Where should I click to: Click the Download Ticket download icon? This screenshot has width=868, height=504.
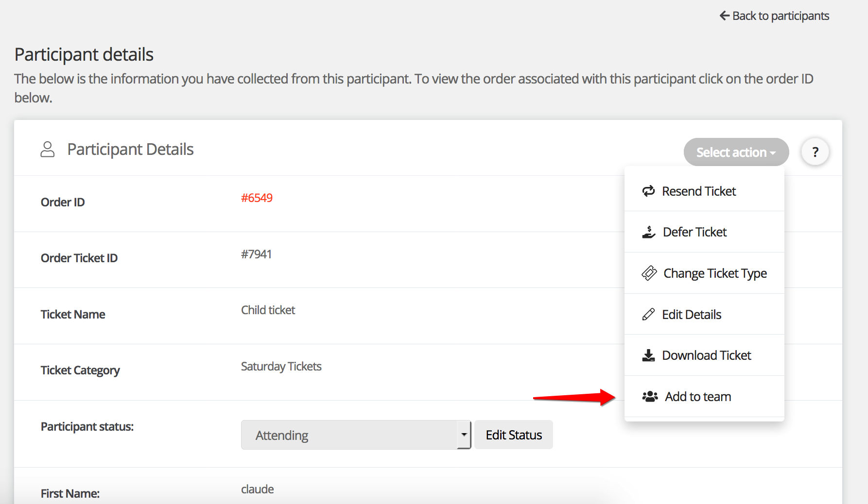(648, 355)
